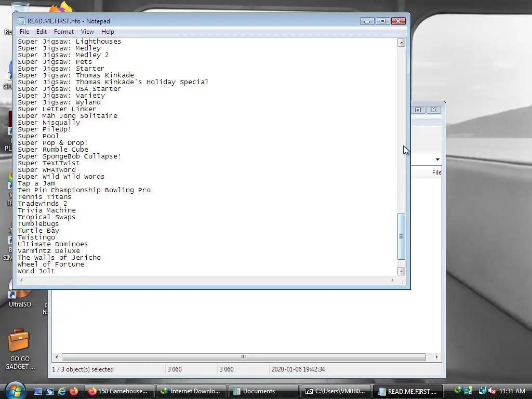Click the 'Super Letter Linker' line in Notepad
The width and height of the screenshot is (532, 399).
[x=57, y=109]
